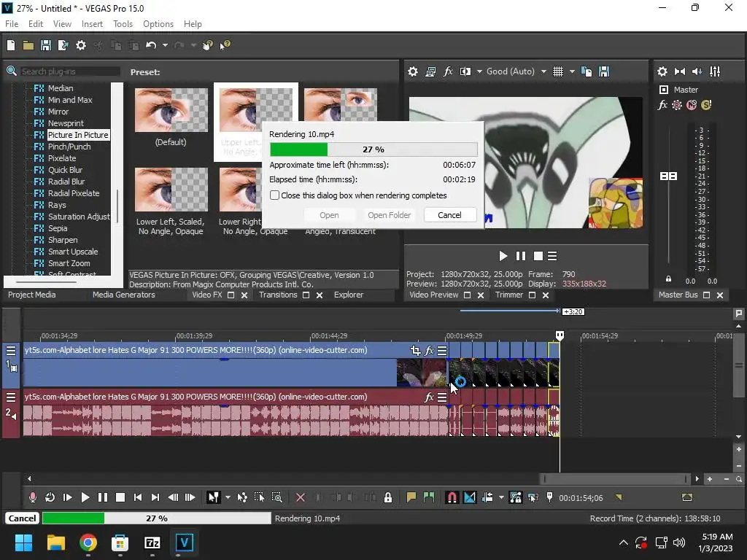Click the Video Output FX icon in the preview
The width and height of the screenshot is (747, 560).
pos(448,71)
